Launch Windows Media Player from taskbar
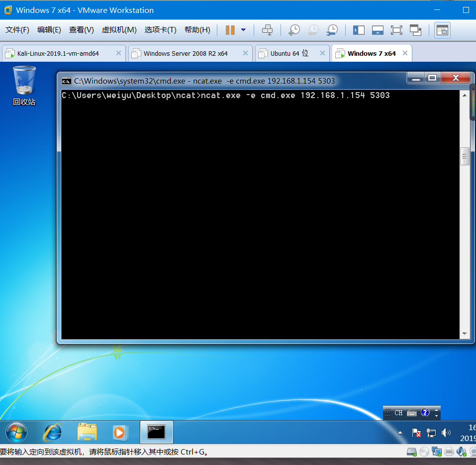476x465 pixels. [120, 432]
